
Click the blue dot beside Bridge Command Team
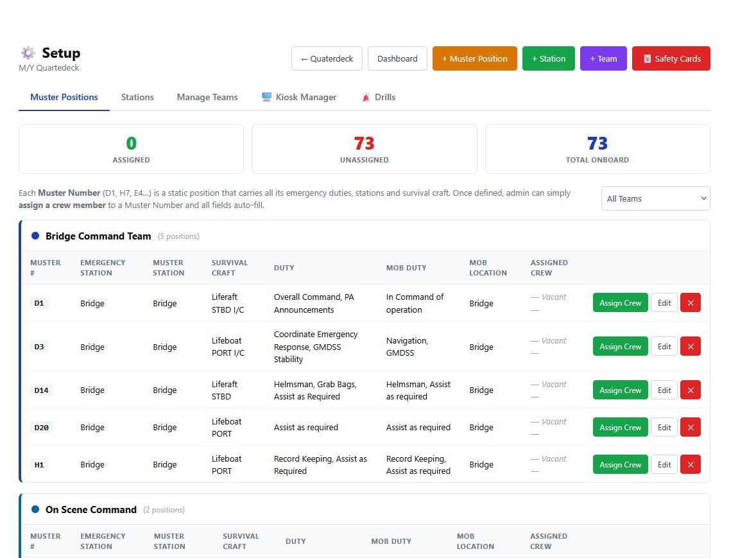pyautogui.click(x=35, y=236)
